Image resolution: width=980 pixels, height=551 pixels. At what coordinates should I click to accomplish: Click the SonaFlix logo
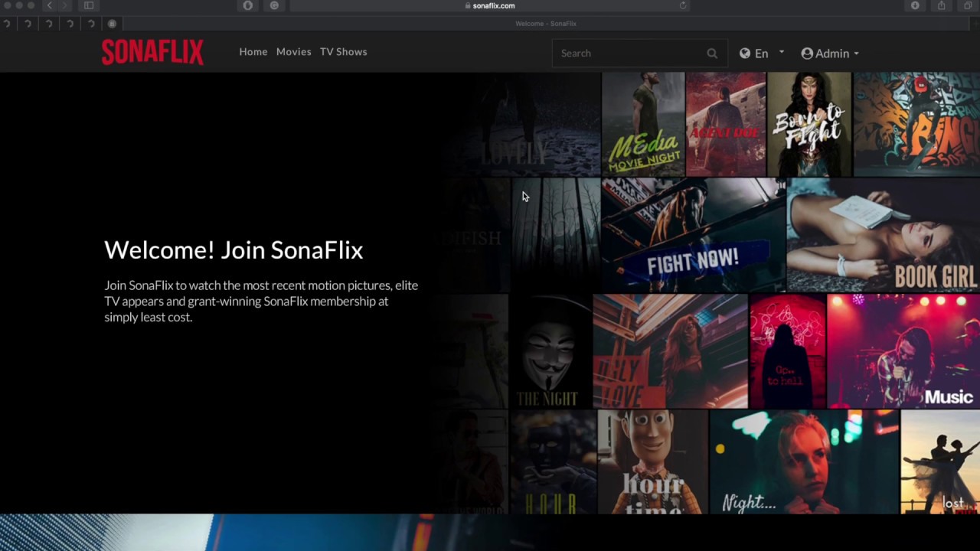click(152, 52)
